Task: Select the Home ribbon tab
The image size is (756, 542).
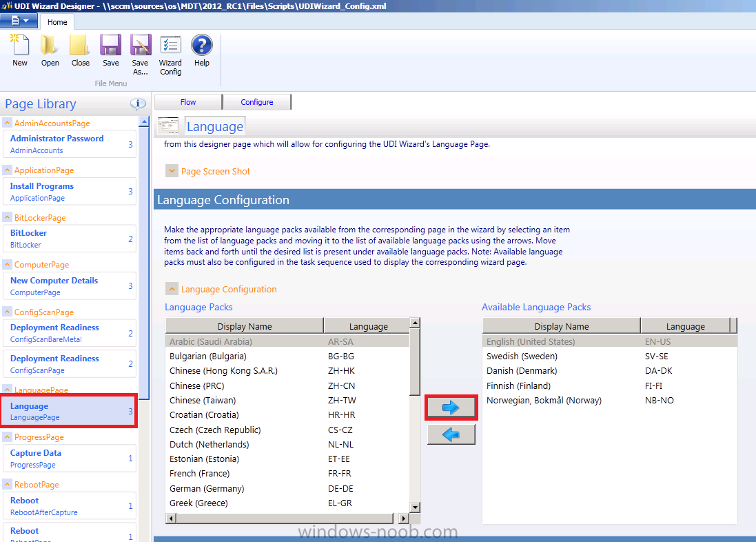Action: pos(57,21)
